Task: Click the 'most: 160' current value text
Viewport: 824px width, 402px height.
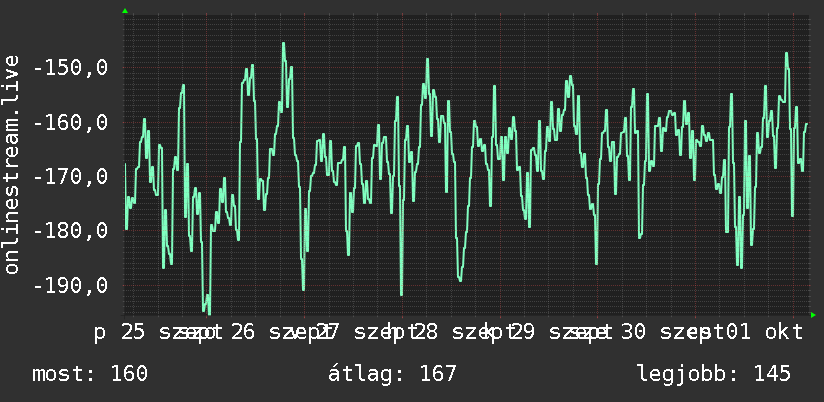Action: click(90, 374)
